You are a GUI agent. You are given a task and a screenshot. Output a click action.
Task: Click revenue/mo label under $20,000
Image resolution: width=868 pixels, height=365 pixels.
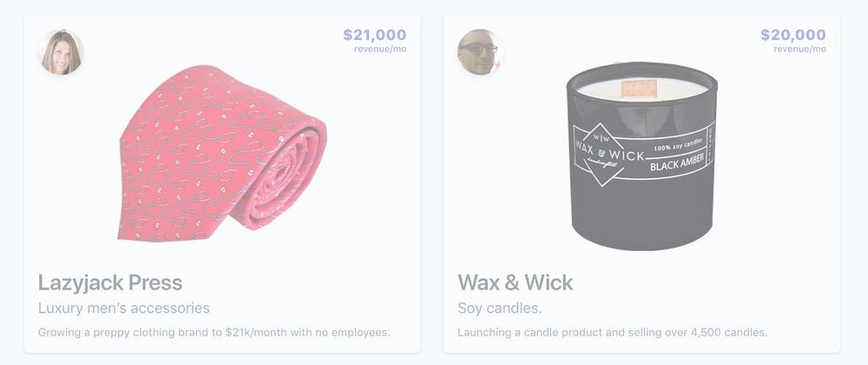coord(800,49)
